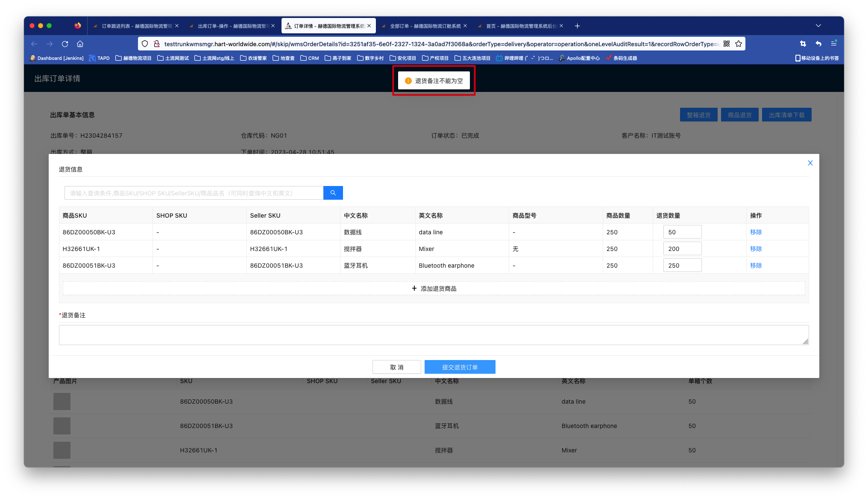Click the blue search magnifier button
This screenshot has width=868, height=499.
333,193
